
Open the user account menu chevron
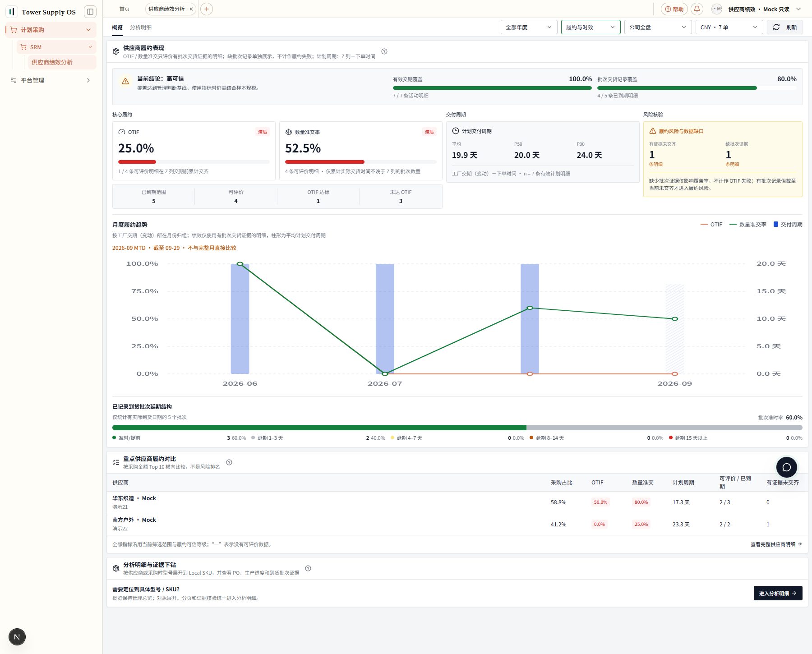798,9
